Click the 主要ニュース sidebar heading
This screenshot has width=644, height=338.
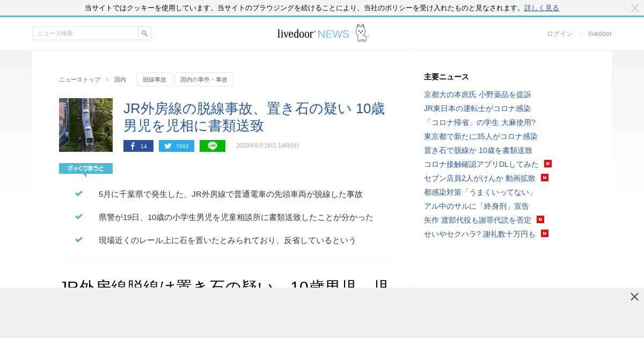tap(447, 77)
